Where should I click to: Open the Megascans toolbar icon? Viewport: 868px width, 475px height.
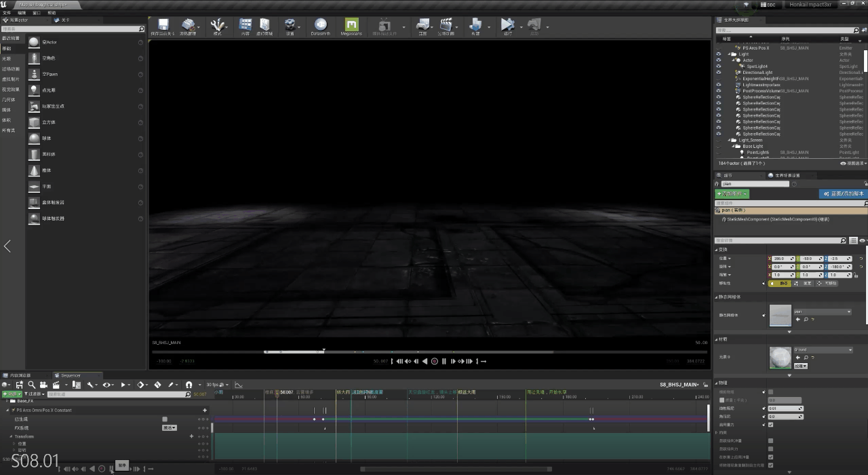point(351,25)
